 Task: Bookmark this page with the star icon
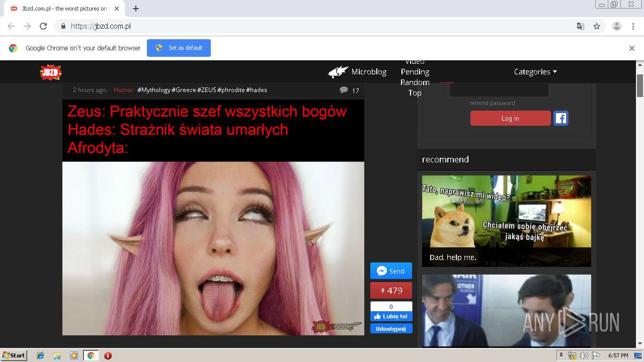coord(597,26)
